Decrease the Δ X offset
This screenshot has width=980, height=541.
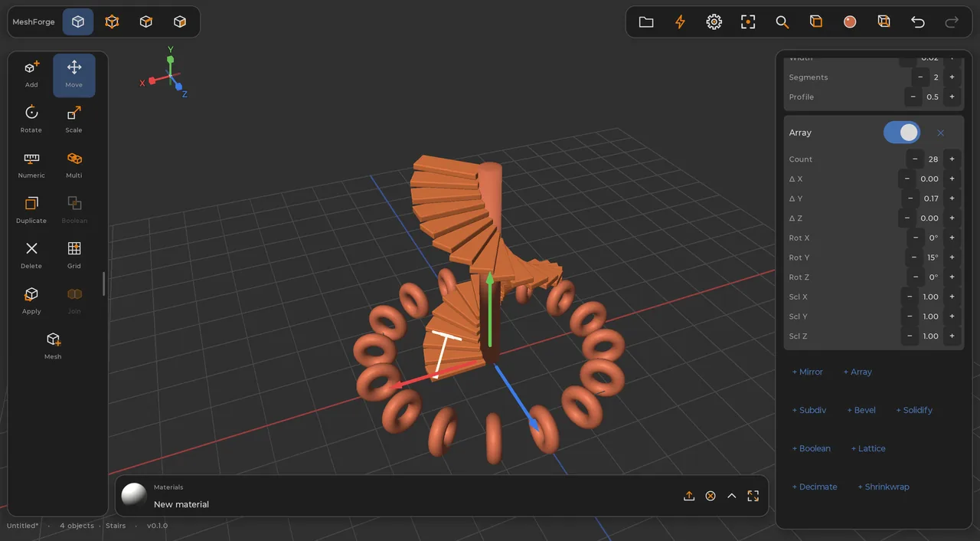907,179
